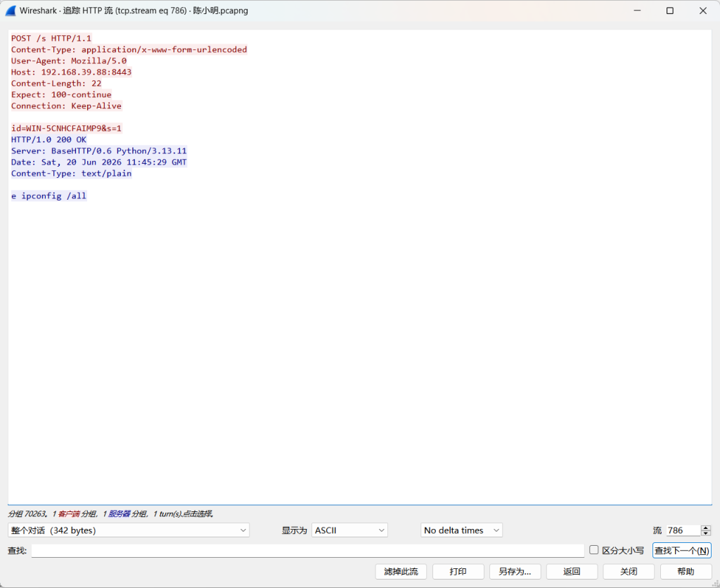The width and height of the screenshot is (720, 588).
Task: Close the window with the title bar X
Action: point(703,11)
